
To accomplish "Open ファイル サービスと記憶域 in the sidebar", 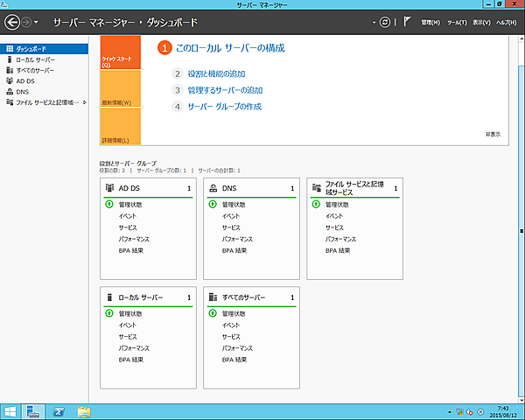I will pyautogui.click(x=45, y=102).
